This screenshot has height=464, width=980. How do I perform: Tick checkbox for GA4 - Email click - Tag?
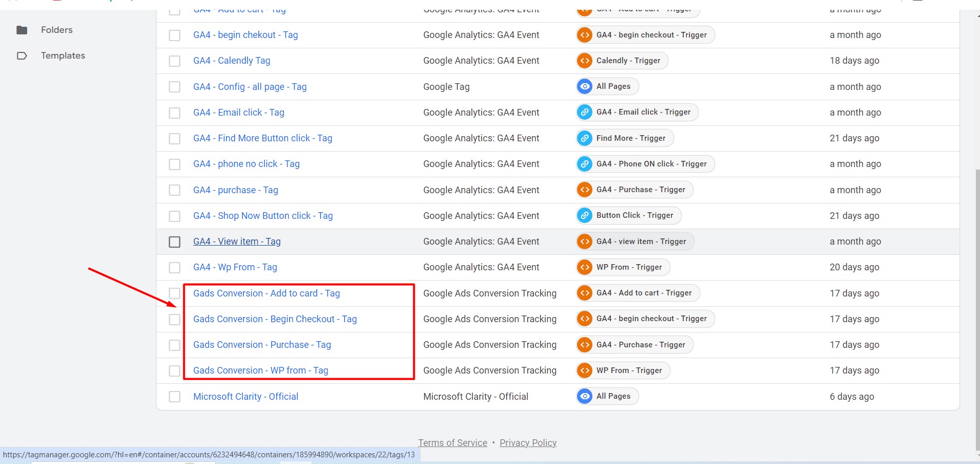(x=175, y=113)
